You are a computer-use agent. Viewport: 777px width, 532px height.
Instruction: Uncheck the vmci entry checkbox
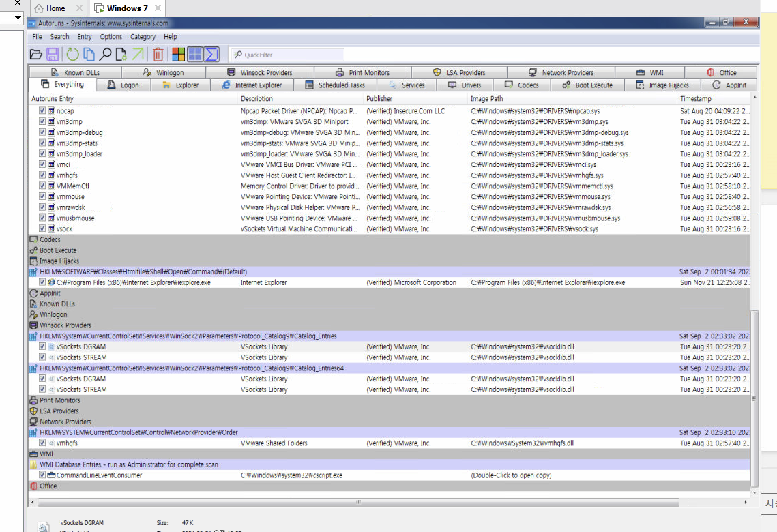(42, 164)
